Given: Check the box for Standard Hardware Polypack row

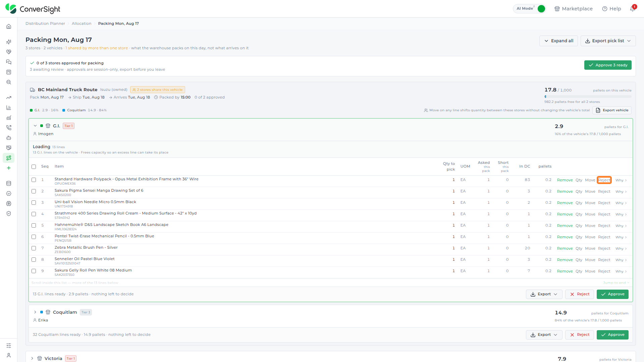Looking at the screenshot, I should [34, 180].
